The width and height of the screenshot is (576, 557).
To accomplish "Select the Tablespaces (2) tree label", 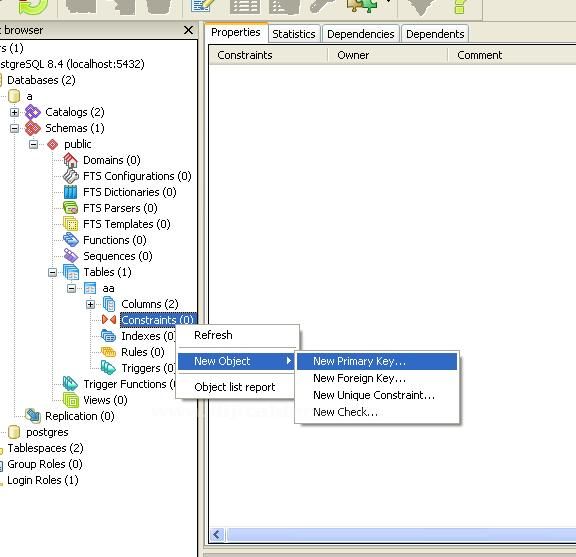I will point(46,448).
